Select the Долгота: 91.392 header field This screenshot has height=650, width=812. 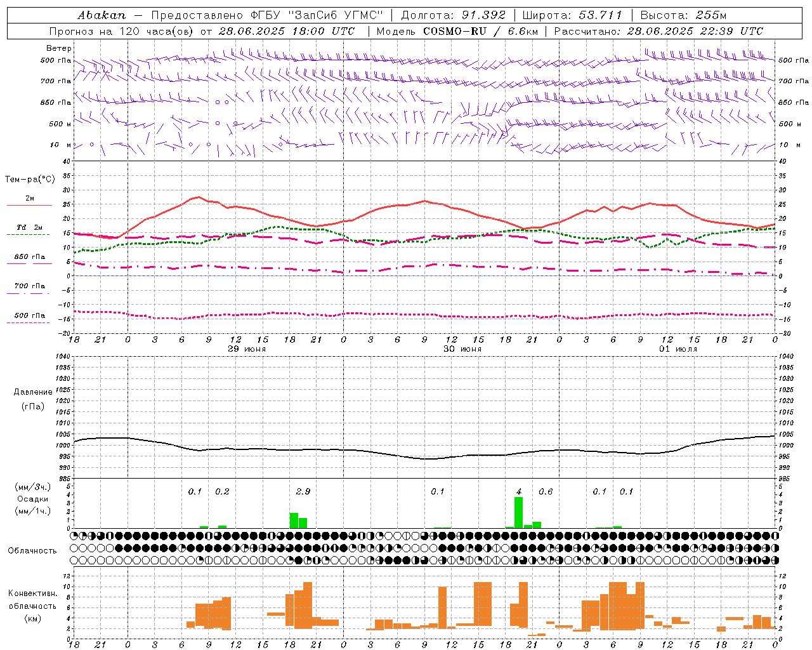coord(453,15)
